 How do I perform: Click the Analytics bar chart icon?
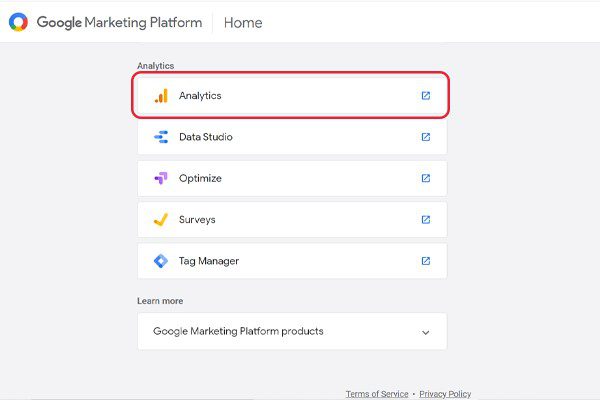pyautogui.click(x=161, y=96)
